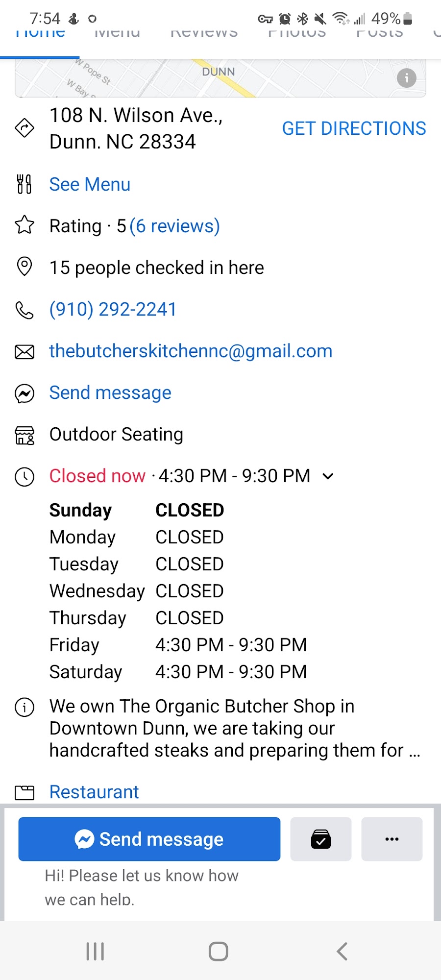The width and height of the screenshot is (441, 980).
Task: Tap the Messenger icon beside Send message
Action: click(x=24, y=393)
